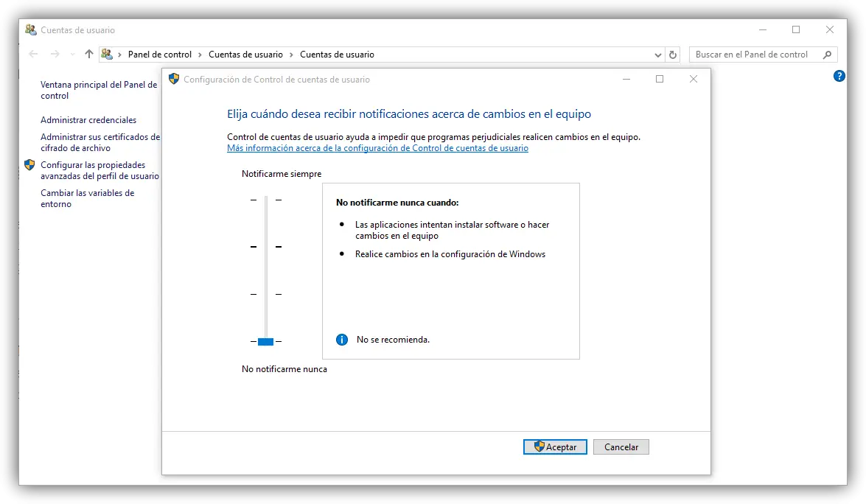
Task: Click the 'Aceptar' button
Action: coord(555,447)
